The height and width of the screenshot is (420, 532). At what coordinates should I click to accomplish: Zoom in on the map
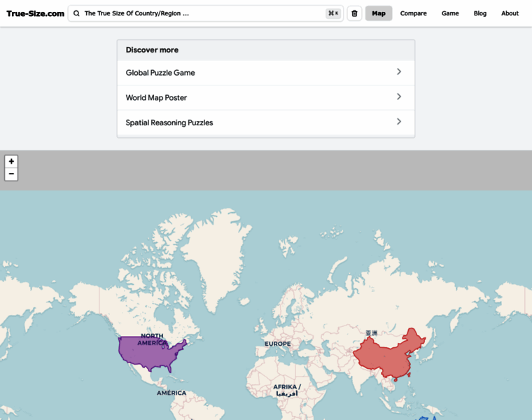tap(11, 161)
